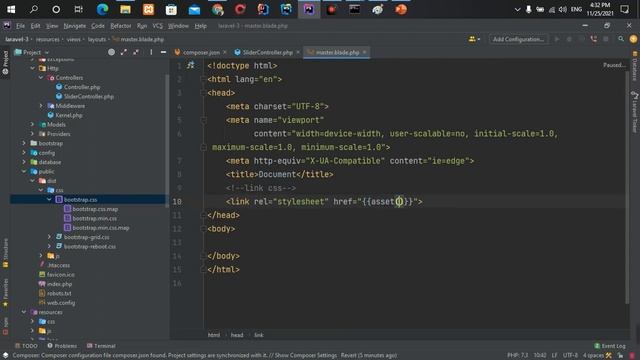Image resolution: width=640 pixels, height=360 pixels.
Task: Open Microsoft Edge from taskbar
Action: tap(102, 9)
